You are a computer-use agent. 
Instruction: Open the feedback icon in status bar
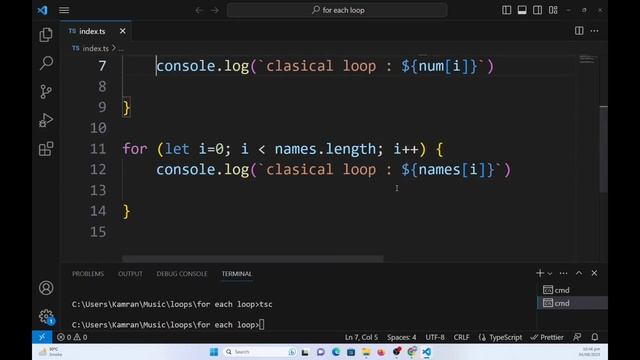pos(577,337)
